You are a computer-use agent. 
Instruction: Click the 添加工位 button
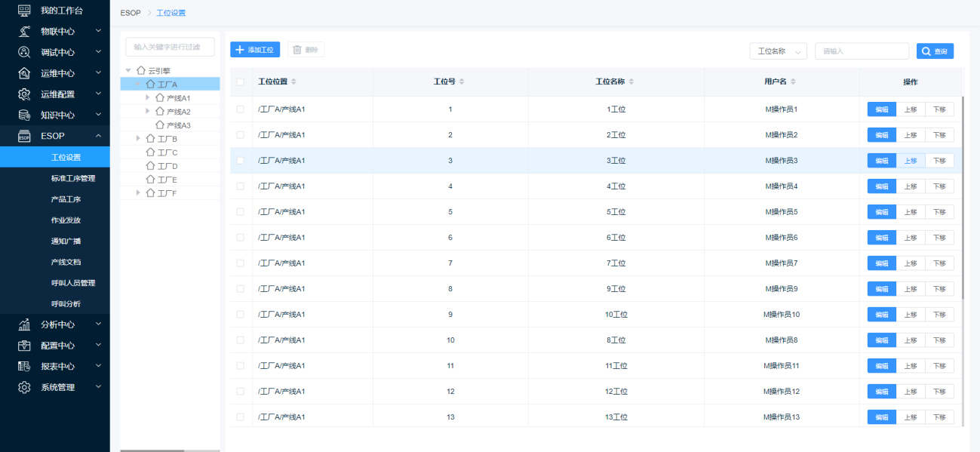click(x=256, y=49)
